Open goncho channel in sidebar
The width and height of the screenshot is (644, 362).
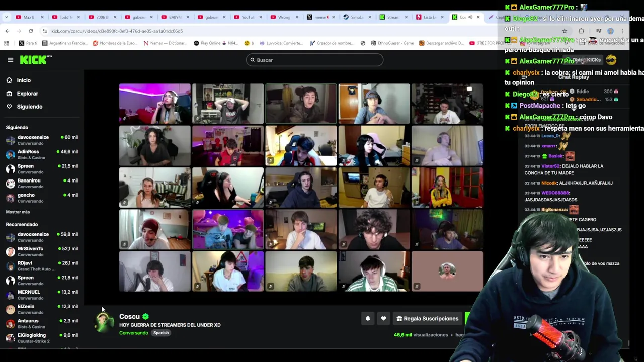(42, 198)
